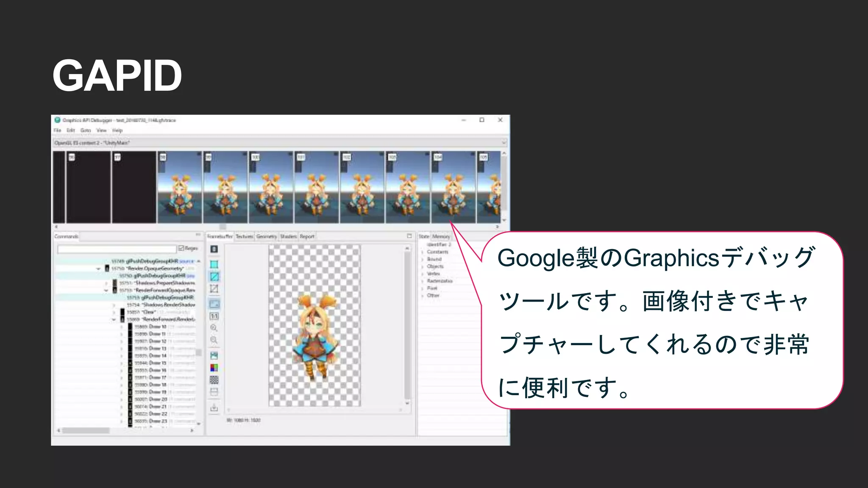Image resolution: width=868 pixels, height=488 pixels.
Task: Expand the Objects state node
Action: [423, 266]
